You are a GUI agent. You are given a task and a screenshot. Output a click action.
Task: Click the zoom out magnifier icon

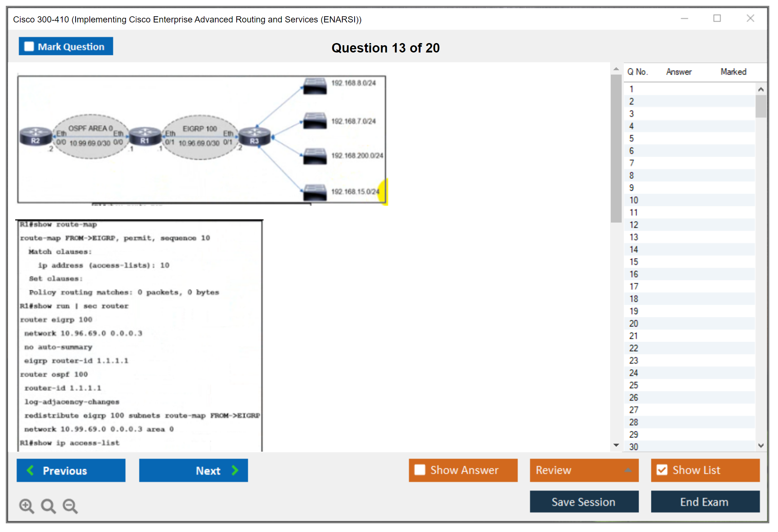(70, 506)
